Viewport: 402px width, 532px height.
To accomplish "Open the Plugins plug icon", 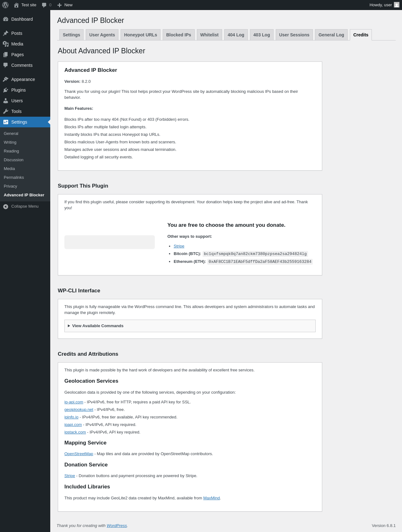I will pyautogui.click(x=6, y=90).
